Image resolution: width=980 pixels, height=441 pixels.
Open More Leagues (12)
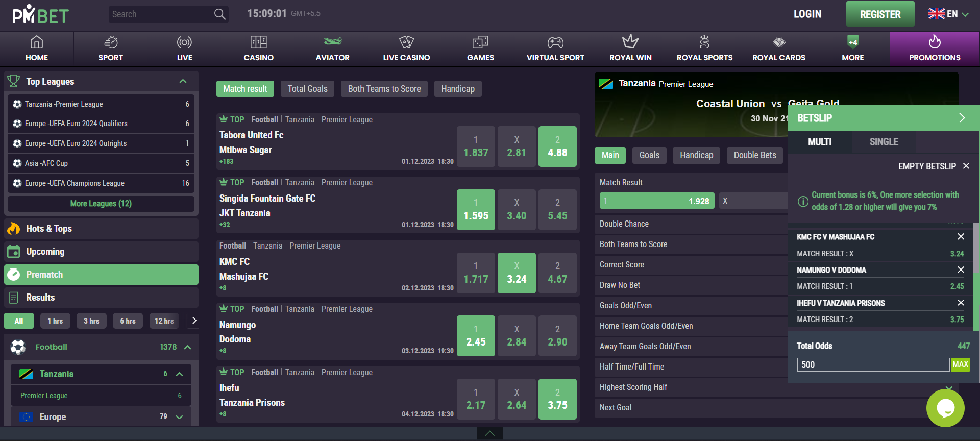pos(101,204)
